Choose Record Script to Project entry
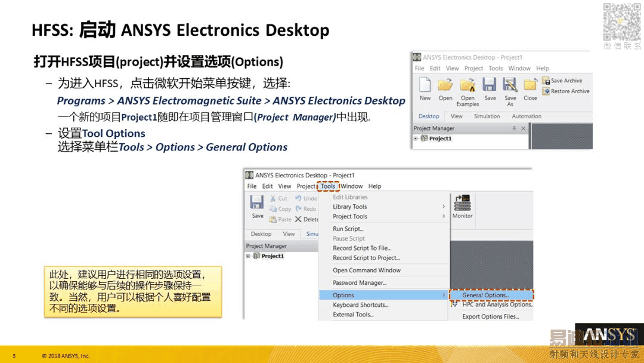 tap(366, 258)
